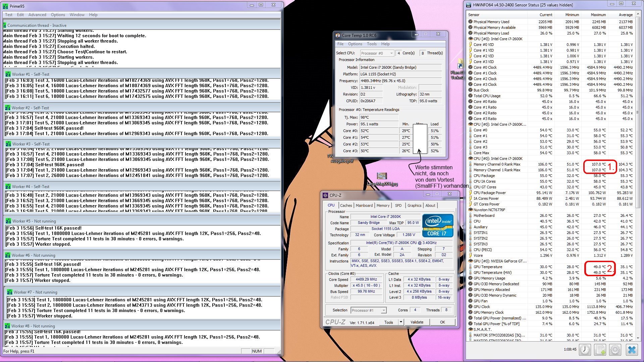
Task: Click the Intel Core i7 logo in CPU-Z
Action: click(x=438, y=226)
